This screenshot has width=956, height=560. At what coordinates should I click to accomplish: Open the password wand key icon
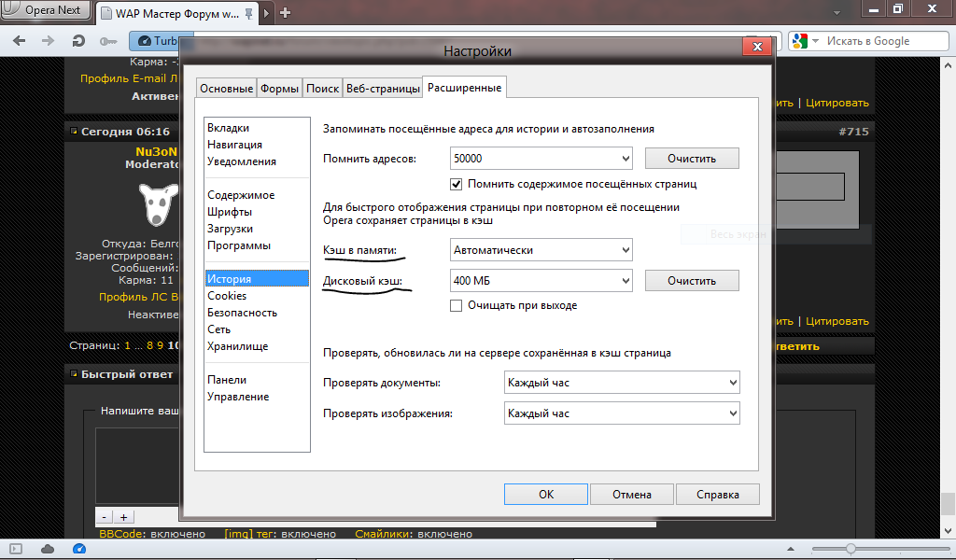click(x=108, y=41)
